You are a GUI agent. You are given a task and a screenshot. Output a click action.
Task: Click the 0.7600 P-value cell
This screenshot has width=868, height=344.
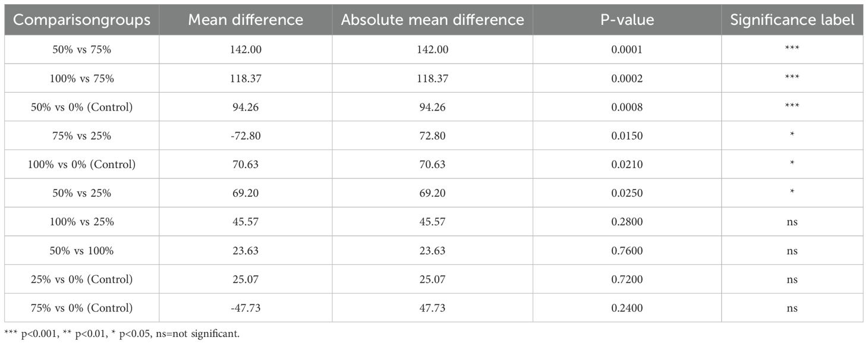tap(627, 251)
